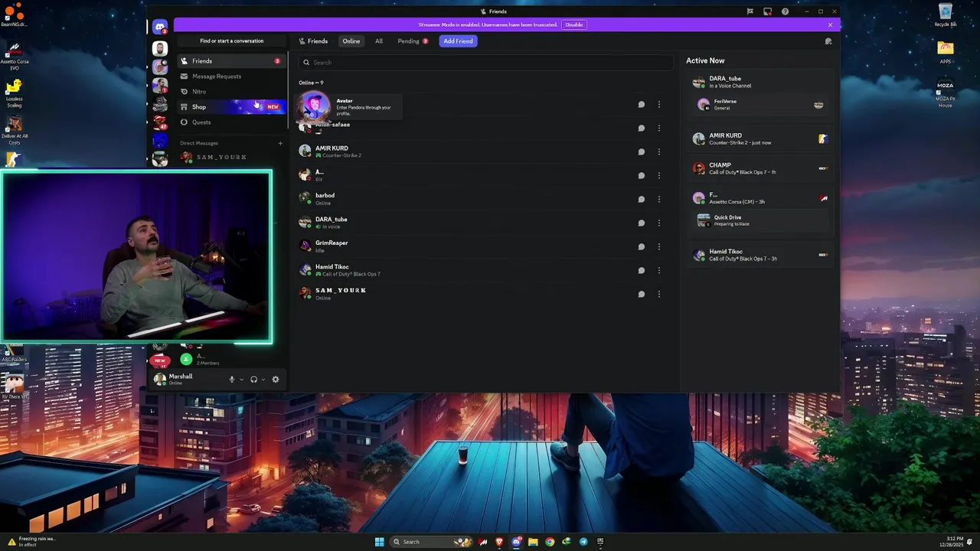Message barbod using the chat icon
The image size is (980, 551).
pyautogui.click(x=642, y=199)
